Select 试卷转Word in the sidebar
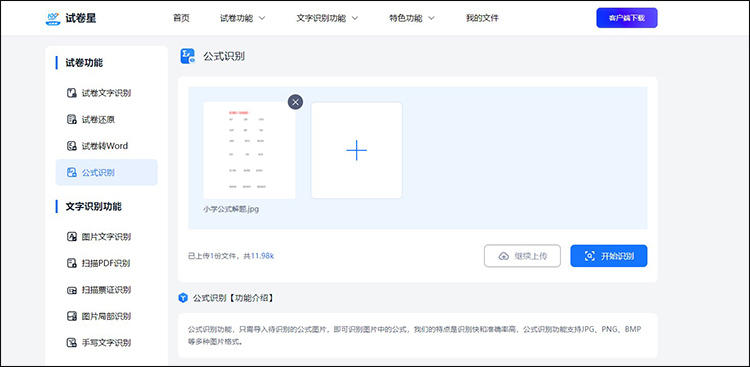This screenshot has height=367, width=750. pyautogui.click(x=106, y=145)
